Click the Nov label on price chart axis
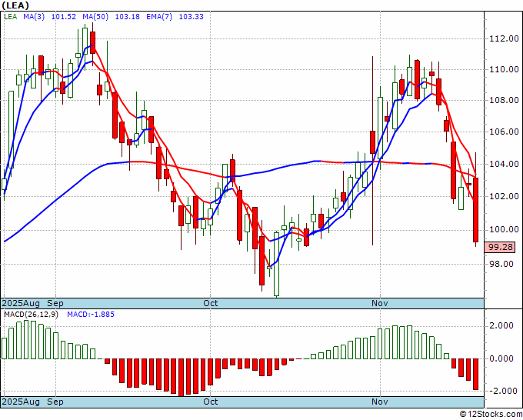Viewport: 523px width, 420px height. (x=380, y=303)
